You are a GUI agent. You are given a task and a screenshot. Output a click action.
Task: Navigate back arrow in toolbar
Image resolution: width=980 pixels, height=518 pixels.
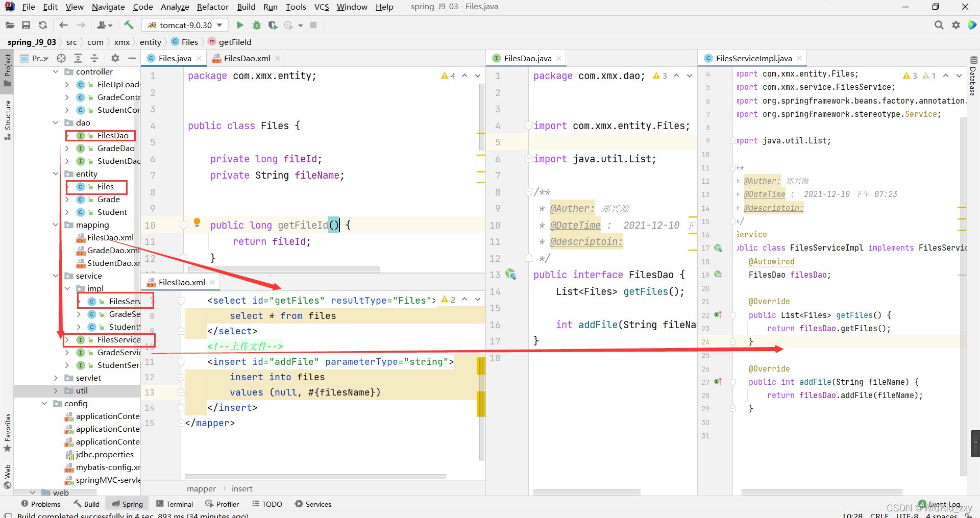63,25
